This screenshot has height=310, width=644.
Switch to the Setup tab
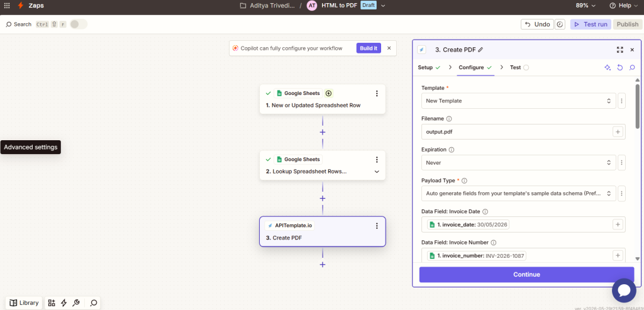coord(429,67)
